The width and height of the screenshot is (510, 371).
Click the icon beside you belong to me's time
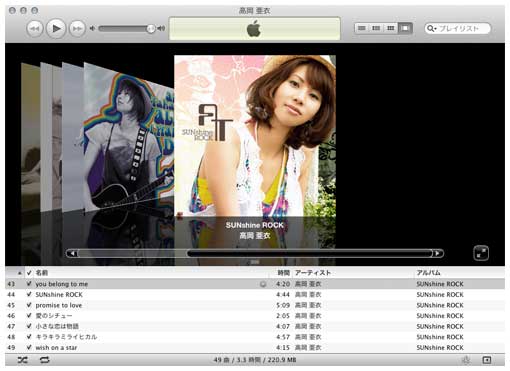(x=263, y=284)
